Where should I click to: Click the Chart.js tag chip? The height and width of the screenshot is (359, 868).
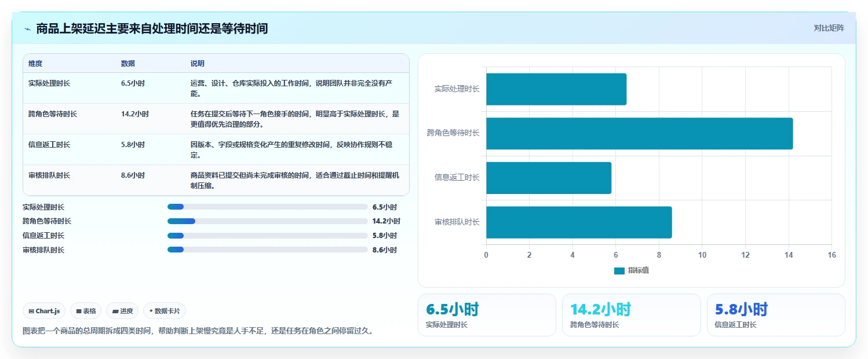[x=44, y=311]
